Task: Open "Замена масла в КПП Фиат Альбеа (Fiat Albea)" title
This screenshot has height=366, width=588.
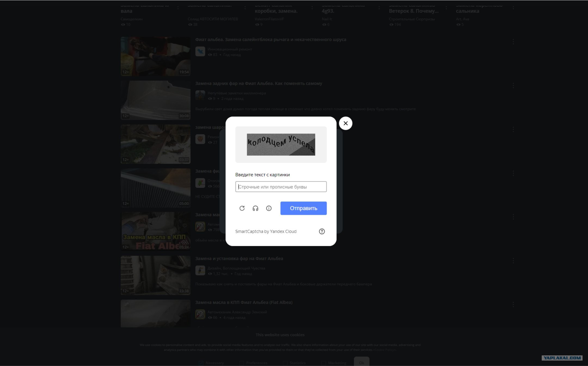Action: [244, 302]
